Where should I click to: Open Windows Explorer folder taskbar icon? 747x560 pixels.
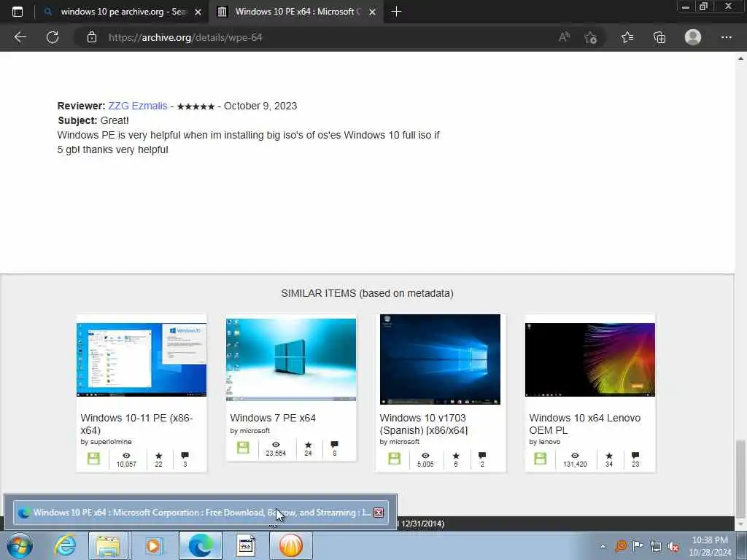pyautogui.click(x=108, y=545)
